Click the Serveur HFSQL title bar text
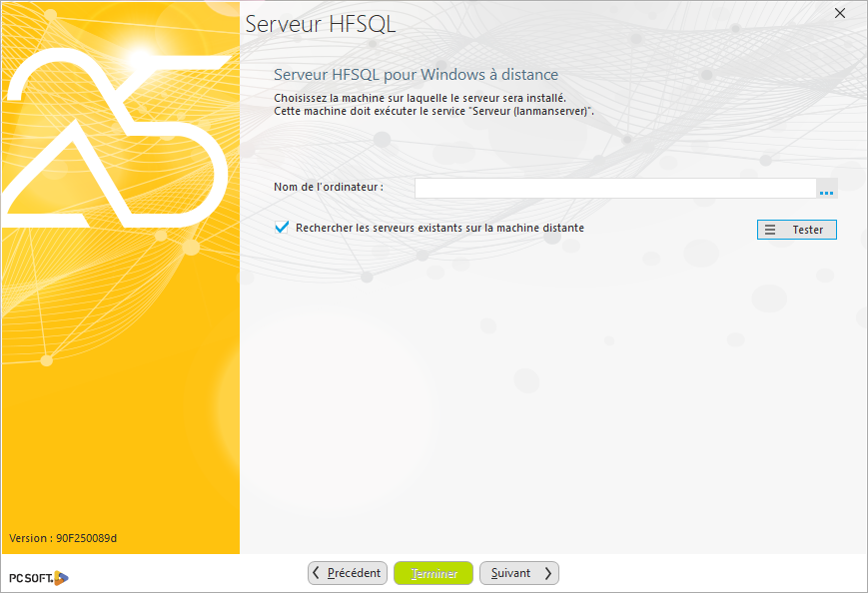This screenshot has width=868, height=593. (x=320, y=24)
